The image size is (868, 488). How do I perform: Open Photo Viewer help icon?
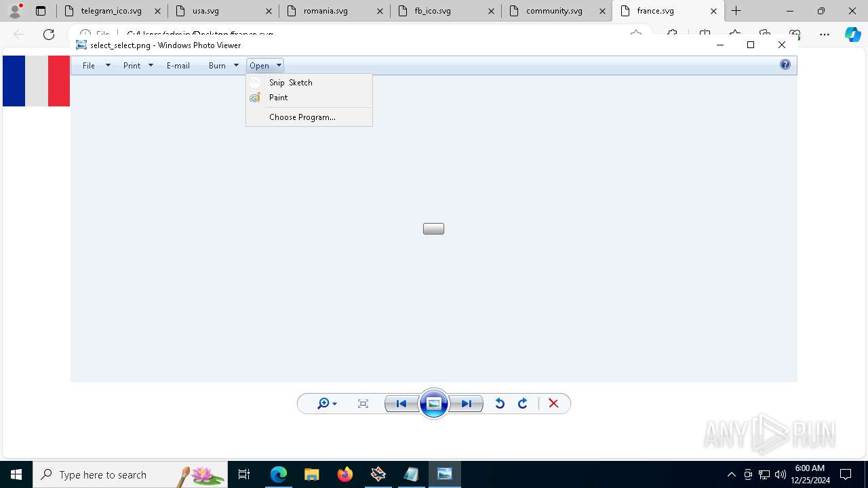(785, 65)
